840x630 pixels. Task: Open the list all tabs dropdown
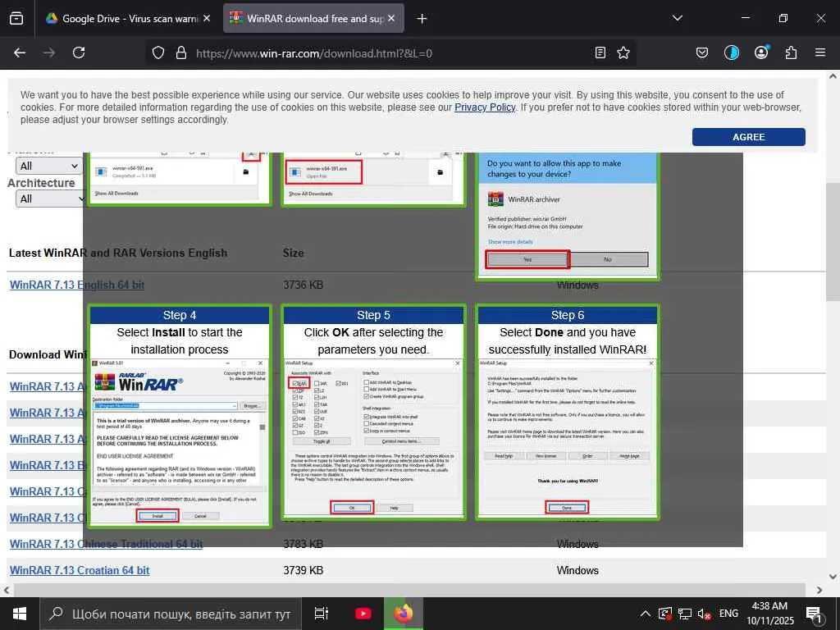tap(677, 18)
